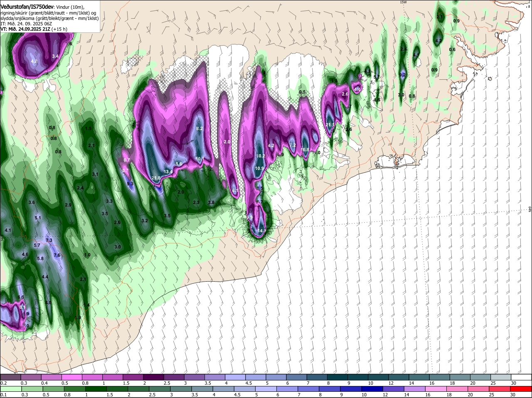Click the precipitation value 6.1 on the map
The width and height of the screenshot is (532, 398).
point(235,191)
